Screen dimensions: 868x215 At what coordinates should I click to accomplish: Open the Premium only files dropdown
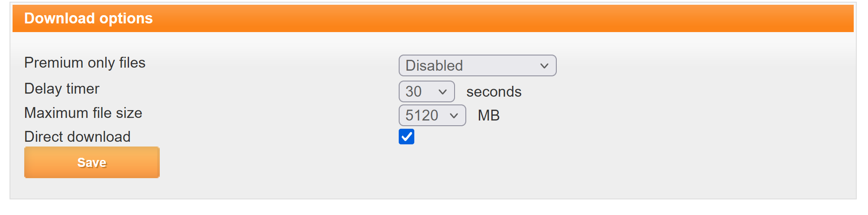point(477,65)
